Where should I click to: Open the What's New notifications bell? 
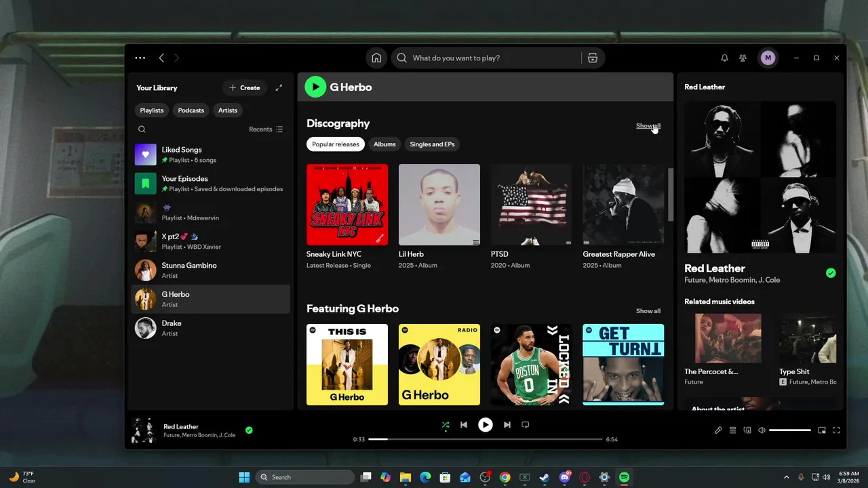[x=724, y=58]
